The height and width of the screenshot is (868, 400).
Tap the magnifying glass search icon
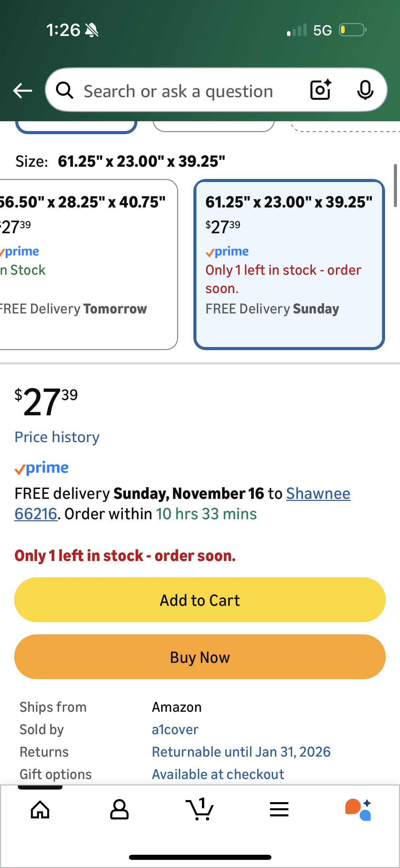(65, 91)
